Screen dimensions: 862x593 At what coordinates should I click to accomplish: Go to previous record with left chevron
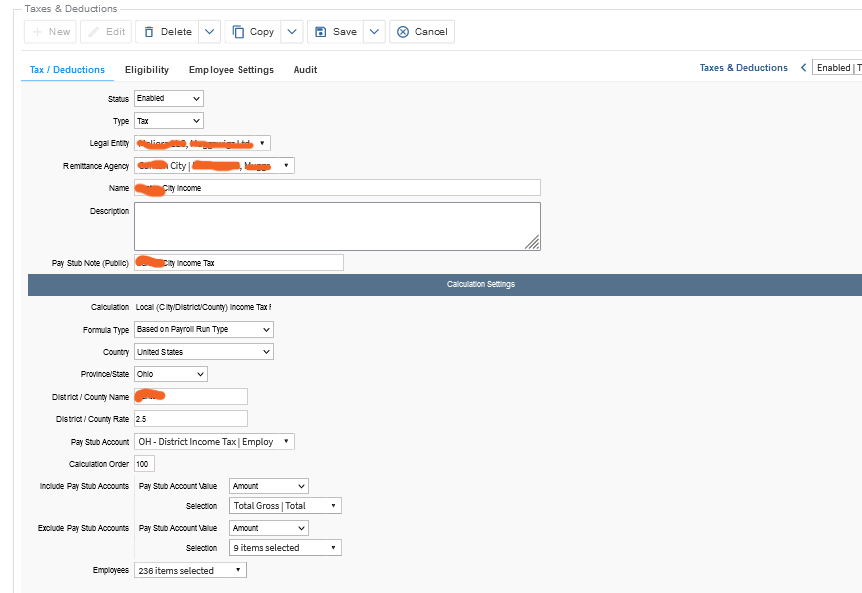coord(803,68)
